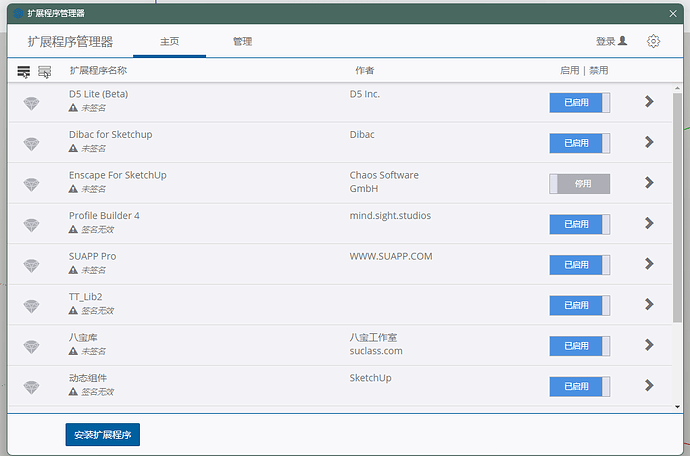Toggle the 动态组件 enabled switch
Screen dimensions: 690x456
point(580,386)
